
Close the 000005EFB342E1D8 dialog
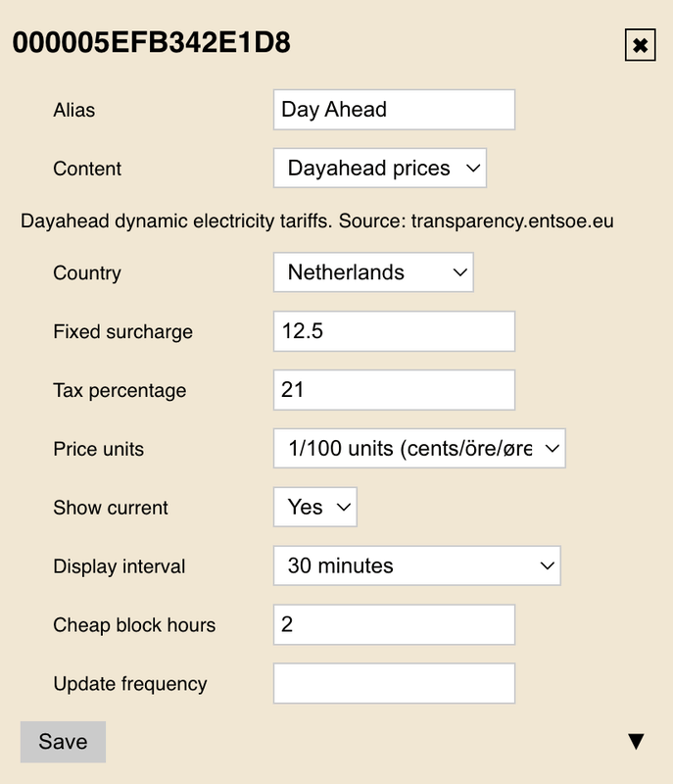[638, 45]
